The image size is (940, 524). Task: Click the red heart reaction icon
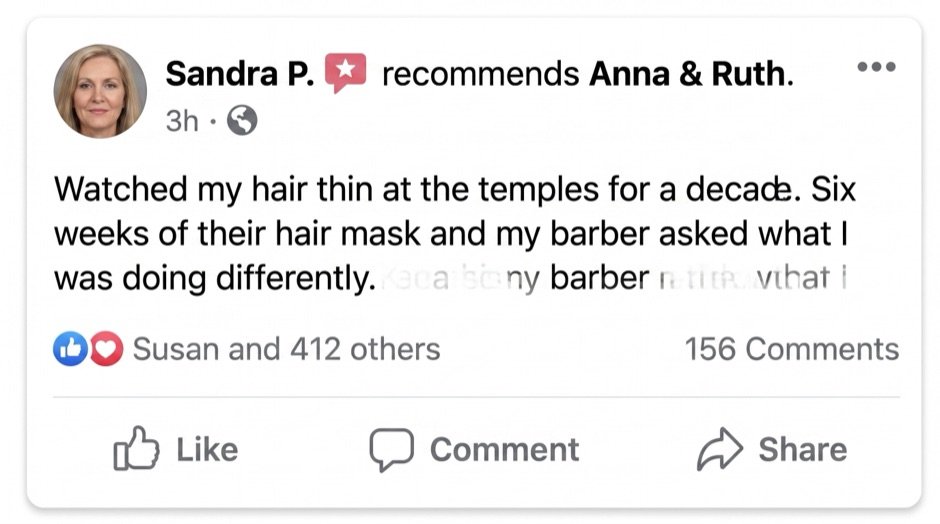(107, 348)
